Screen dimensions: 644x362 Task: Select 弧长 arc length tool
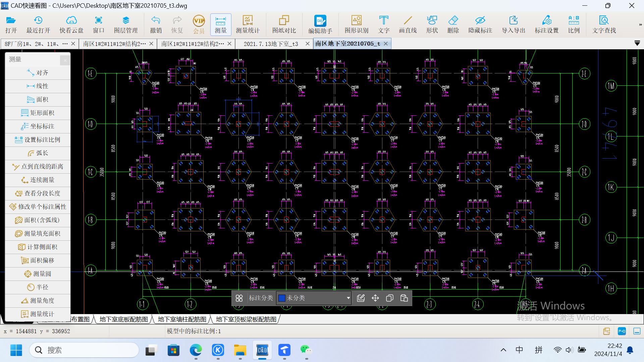(x=38, y=153)
